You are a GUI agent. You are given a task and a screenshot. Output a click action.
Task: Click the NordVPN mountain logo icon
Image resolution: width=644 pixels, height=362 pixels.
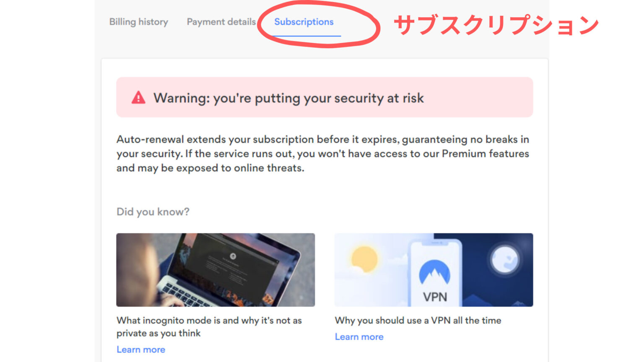point(435,273)
